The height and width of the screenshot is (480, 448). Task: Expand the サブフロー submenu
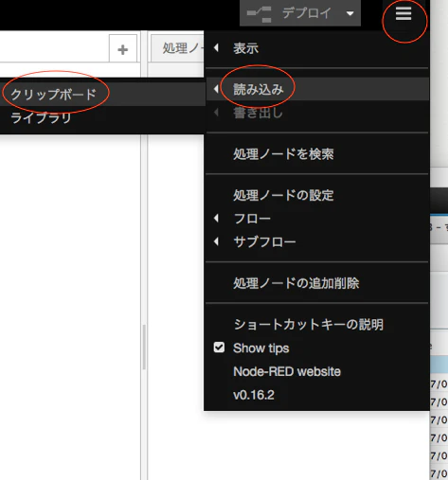(316, 241)
